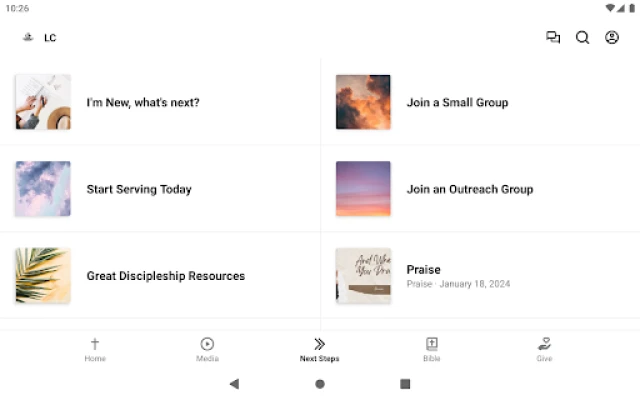Image resolution: width=640 pixels, height=400 pixels.
Task: Tap the LC church logo
Action: pos(28,38)
